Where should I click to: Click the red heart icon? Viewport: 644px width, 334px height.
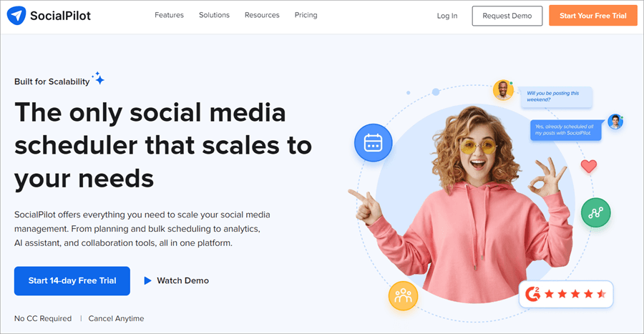(589, 166)
